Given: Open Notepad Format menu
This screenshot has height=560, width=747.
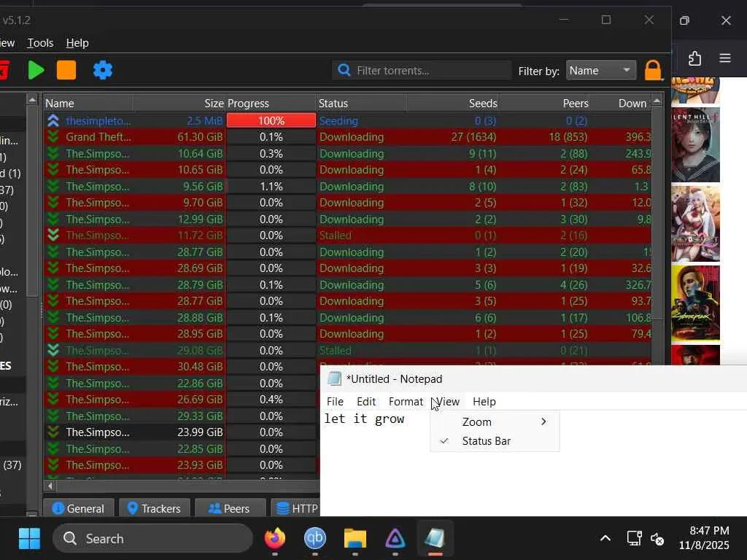Looking at the screenshot, I should tap(406, 402).
